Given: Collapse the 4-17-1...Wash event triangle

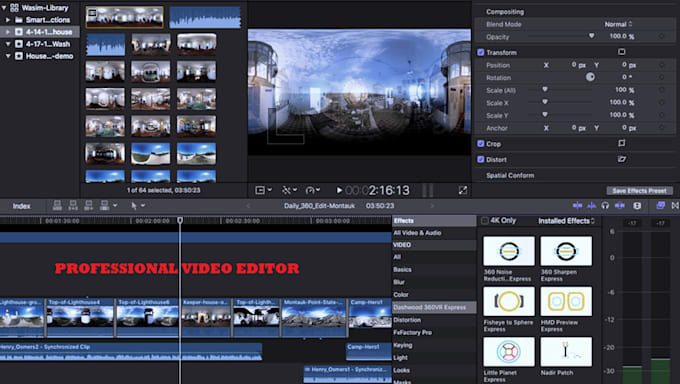Looking at the screenshot, I should point(8,44).
